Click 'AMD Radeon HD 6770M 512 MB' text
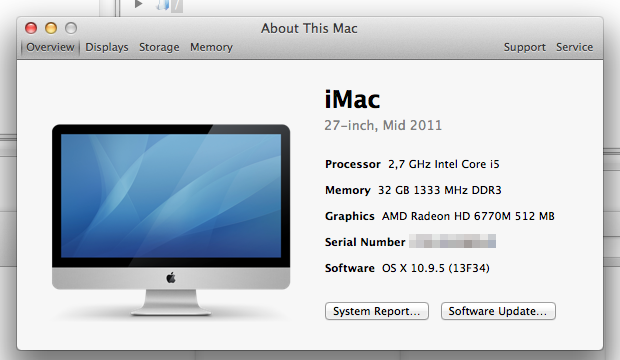This screenshot has width=620, height=360. tap(468, 216)
